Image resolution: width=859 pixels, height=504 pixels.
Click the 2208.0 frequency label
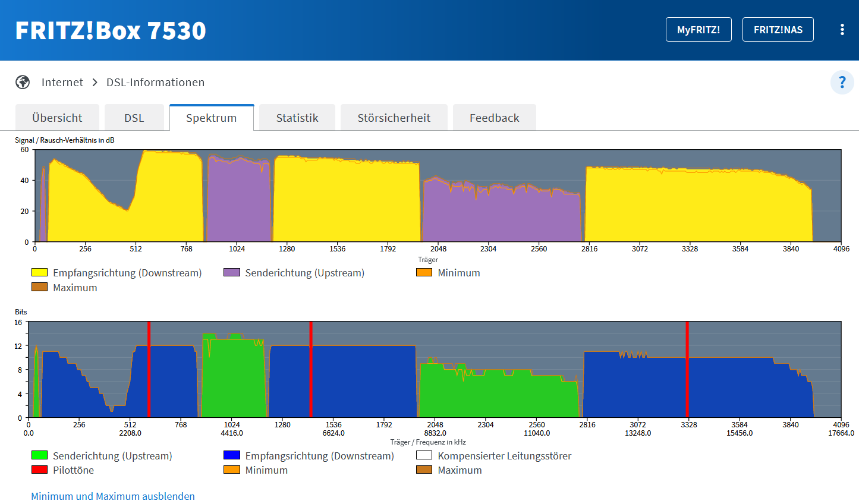pos(130,433)
